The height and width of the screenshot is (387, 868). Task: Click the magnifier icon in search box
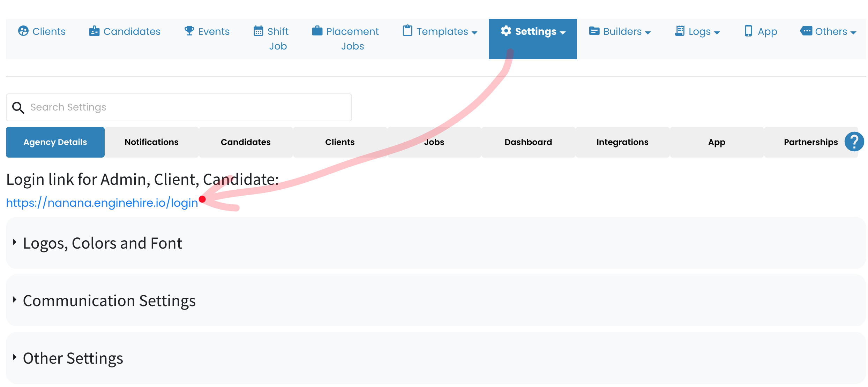[18, 108]
